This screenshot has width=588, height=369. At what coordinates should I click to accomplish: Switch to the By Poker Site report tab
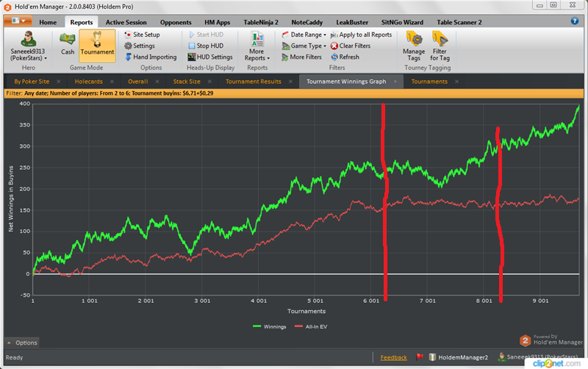coord(32,82)
